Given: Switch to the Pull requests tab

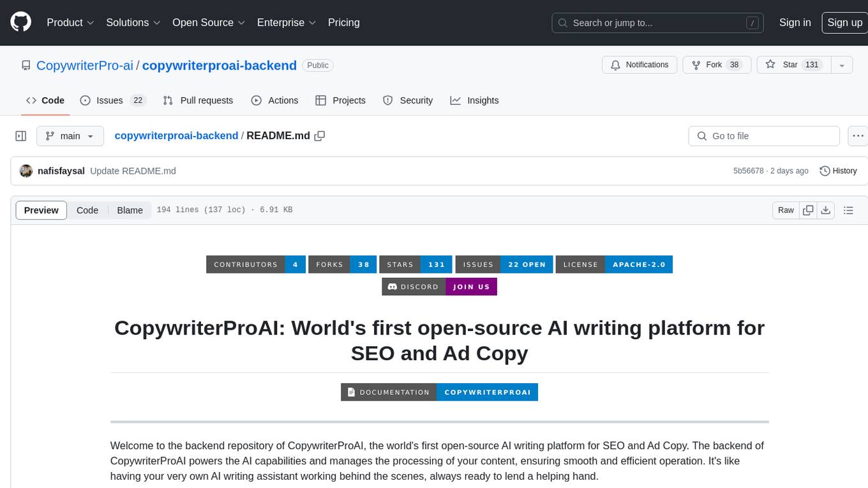Looking at the screenshot, I should 198,100.
